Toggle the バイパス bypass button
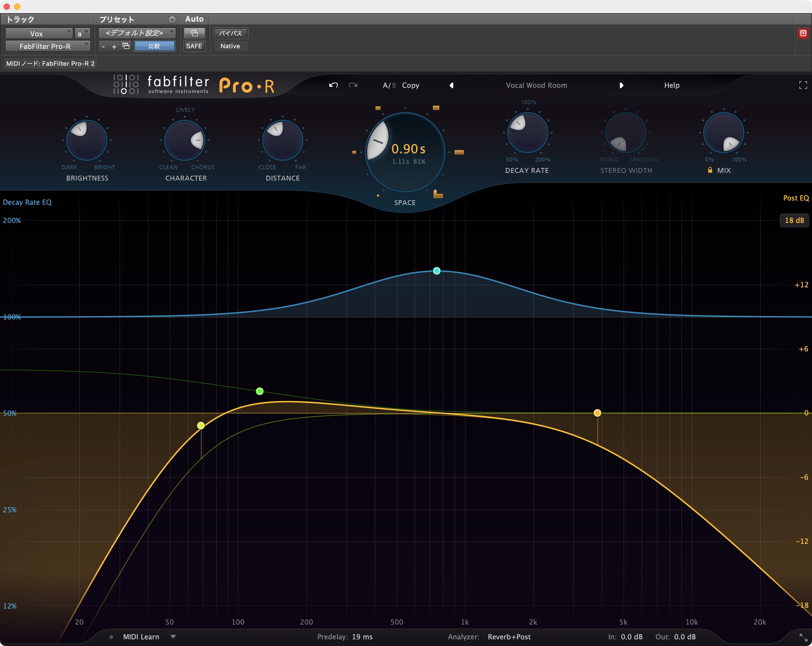 (231, 33)
